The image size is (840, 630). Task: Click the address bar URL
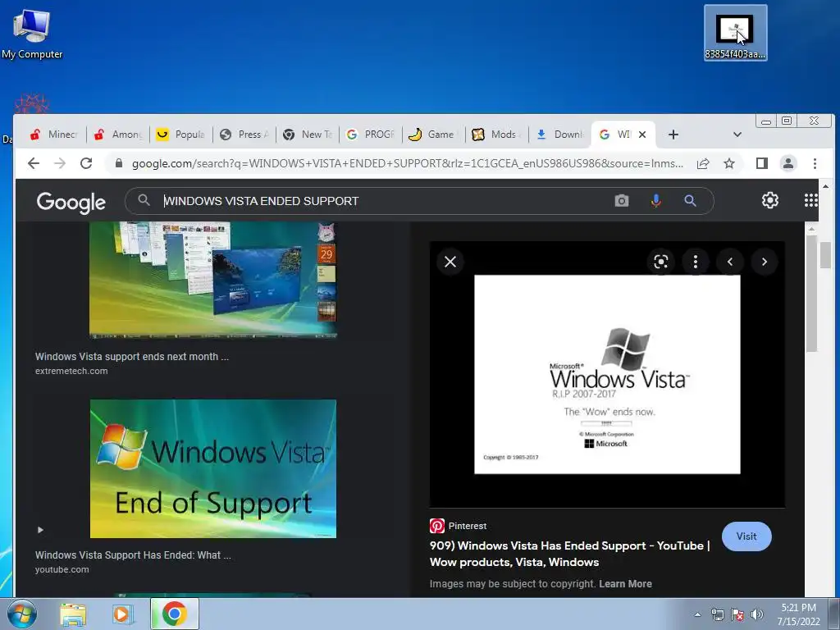tap(407, 163)
